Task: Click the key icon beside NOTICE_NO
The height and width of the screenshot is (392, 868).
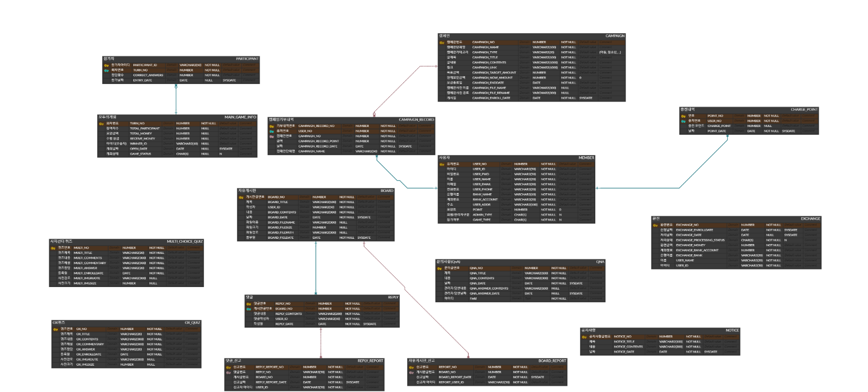Action: pyautogui.click(x=584, y=337)
